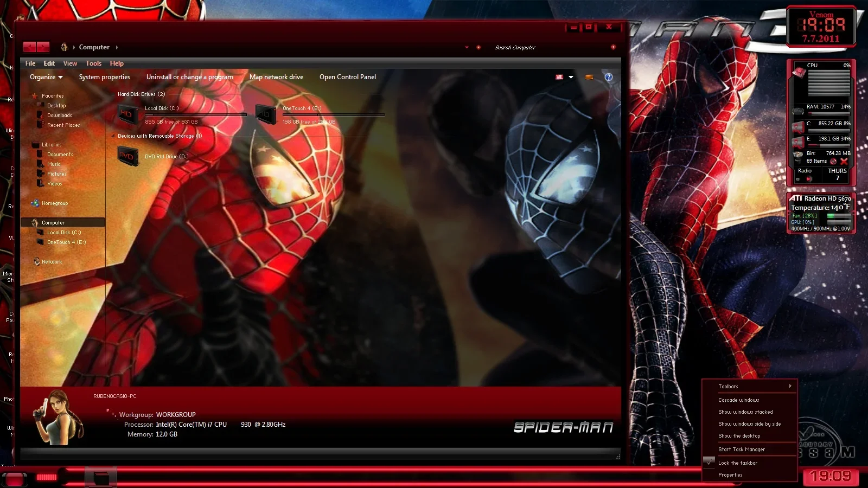Image resolution: width=868 pixels, height=488 pixels.
Task: Click System properties in the toolbar
Action: [105, 77]
